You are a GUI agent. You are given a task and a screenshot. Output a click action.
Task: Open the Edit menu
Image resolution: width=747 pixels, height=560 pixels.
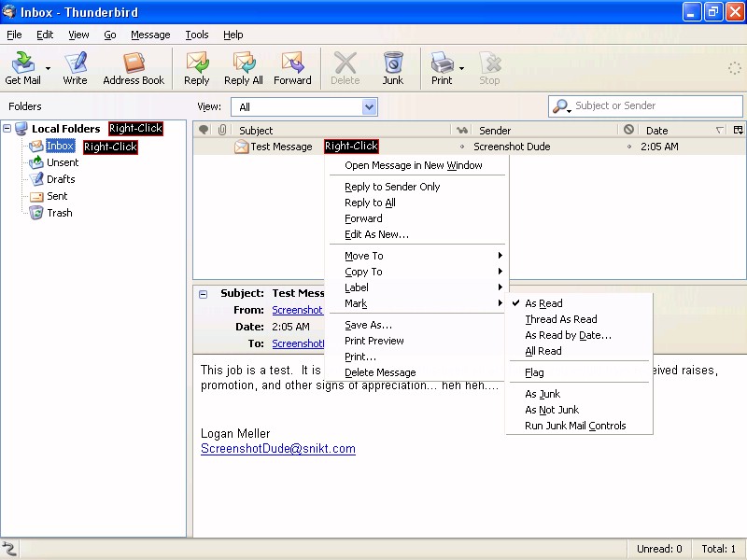(x=45, y=35)
